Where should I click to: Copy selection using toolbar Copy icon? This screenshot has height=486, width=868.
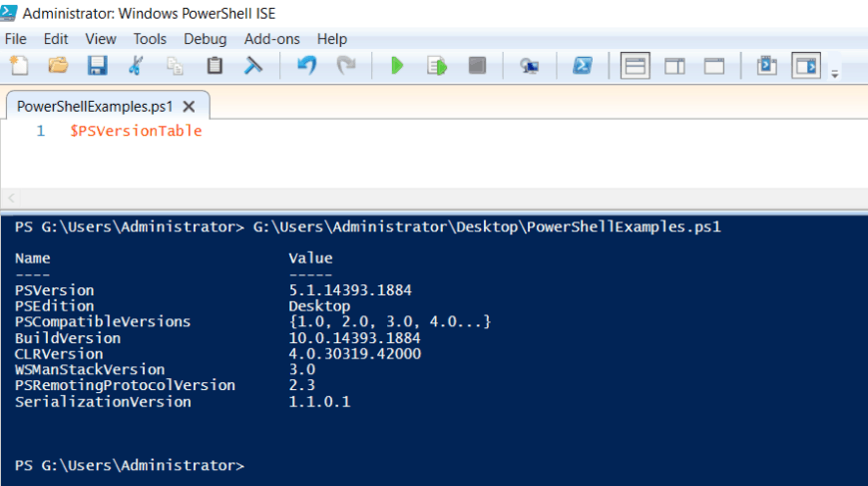175,66
